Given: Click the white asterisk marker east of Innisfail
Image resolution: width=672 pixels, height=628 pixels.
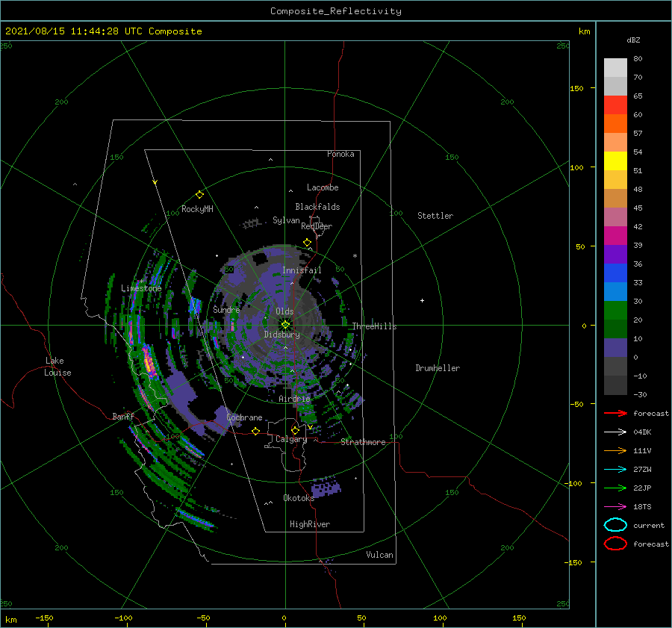Looking at the screenshot, I should pos(355,256).
